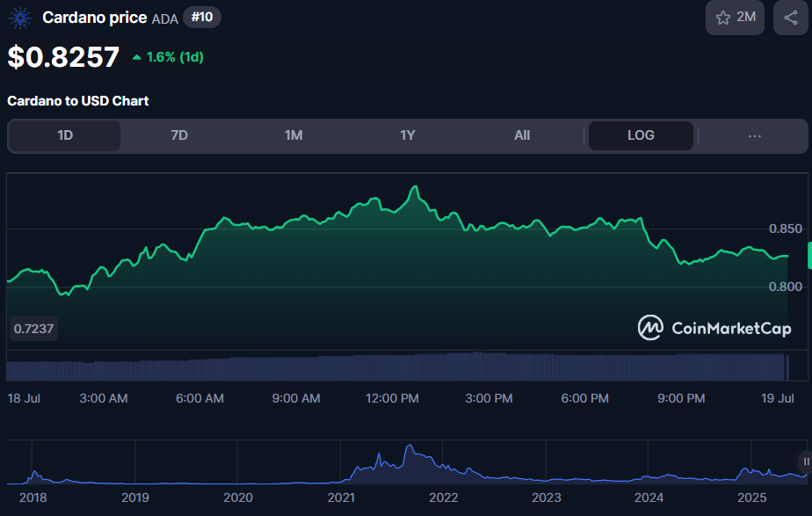Click the 19 Jul date axis label
Viewport: 812px width, 516px height.
click(778, 398)
